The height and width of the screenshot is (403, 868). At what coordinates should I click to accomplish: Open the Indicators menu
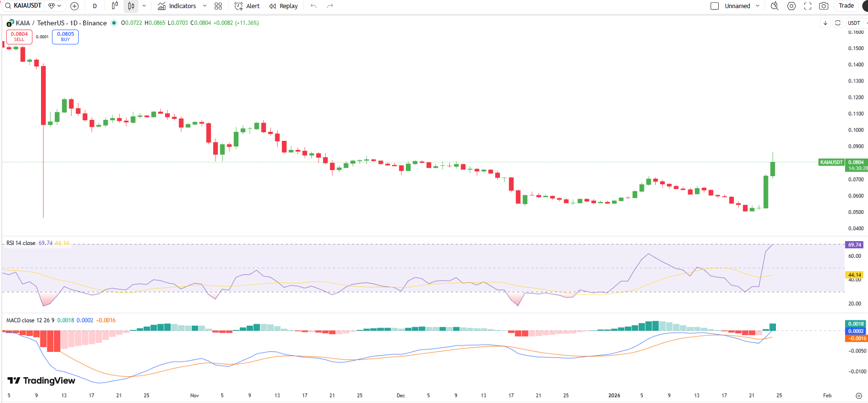coord(177,6)
